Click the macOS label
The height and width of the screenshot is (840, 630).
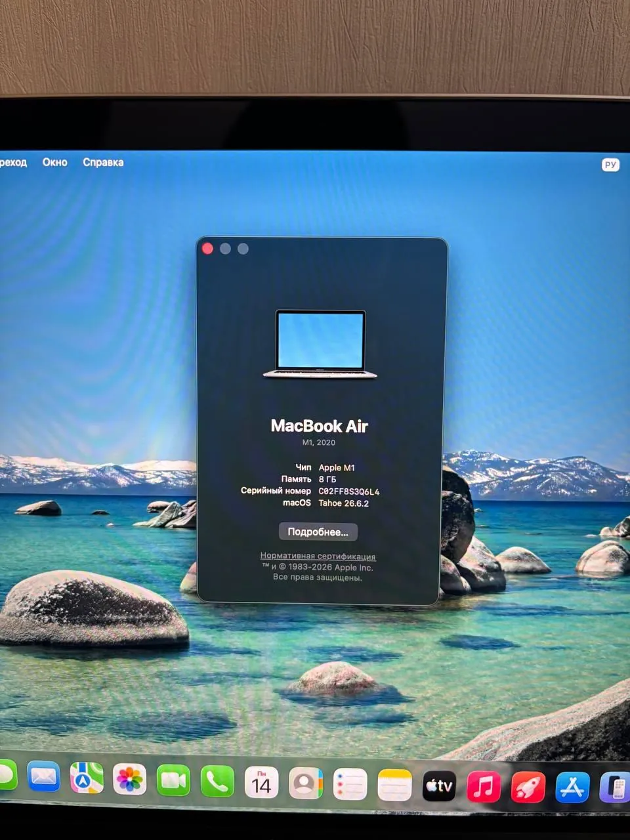(297, 503)
